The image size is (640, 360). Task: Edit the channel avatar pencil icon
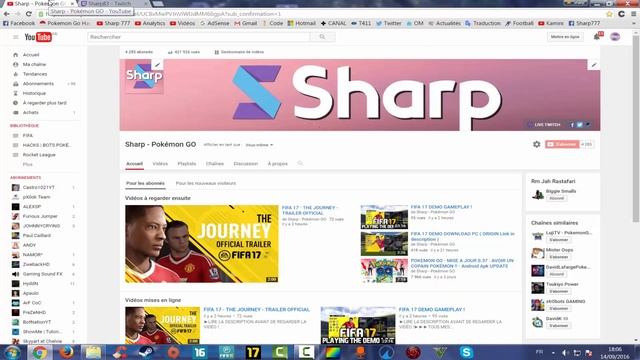click(x=157, y=65)
